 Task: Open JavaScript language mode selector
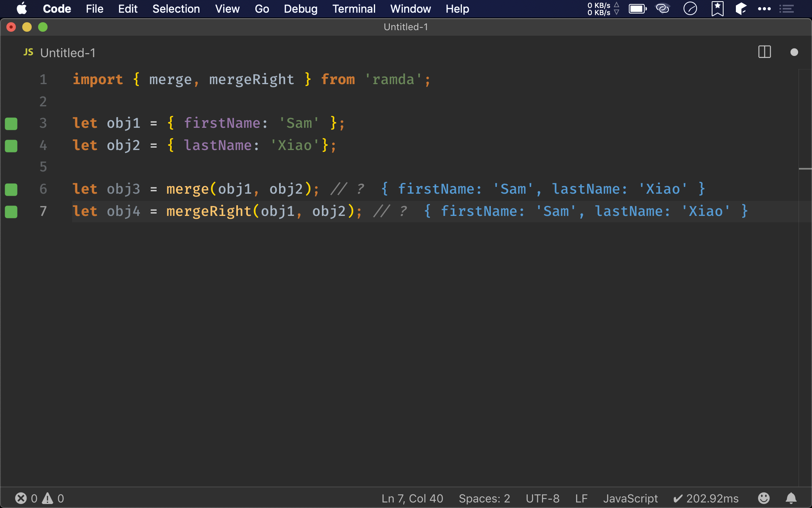[x=630, y=498]
